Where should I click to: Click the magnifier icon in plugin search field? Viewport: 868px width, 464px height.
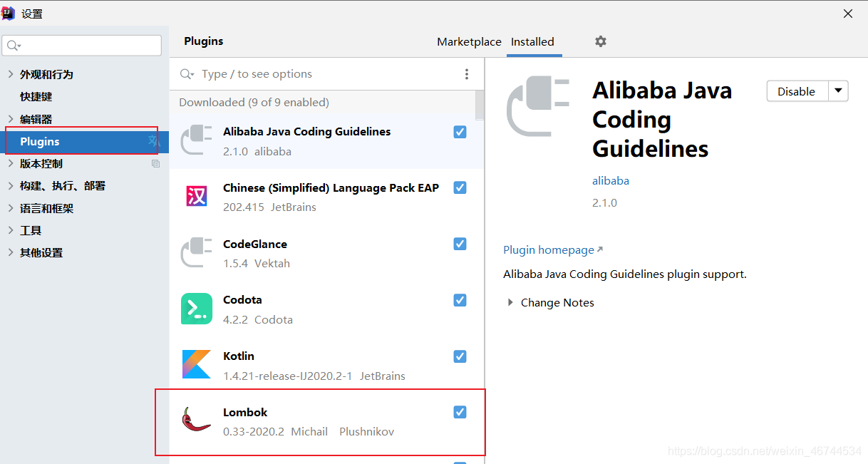(187, 74)
